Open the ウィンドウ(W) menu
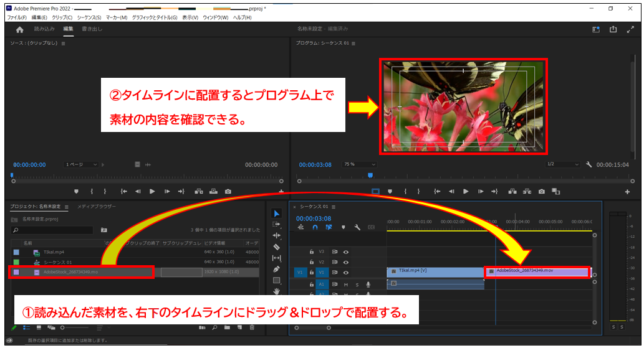Viewport: 644px width, 348px height. 216,17
